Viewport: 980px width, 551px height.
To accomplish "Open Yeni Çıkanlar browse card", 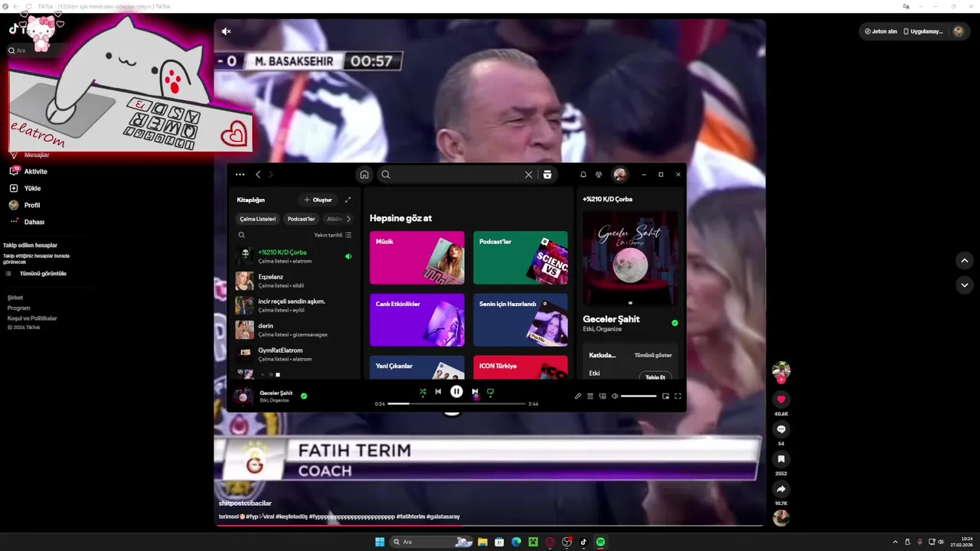I will (417, 367).
